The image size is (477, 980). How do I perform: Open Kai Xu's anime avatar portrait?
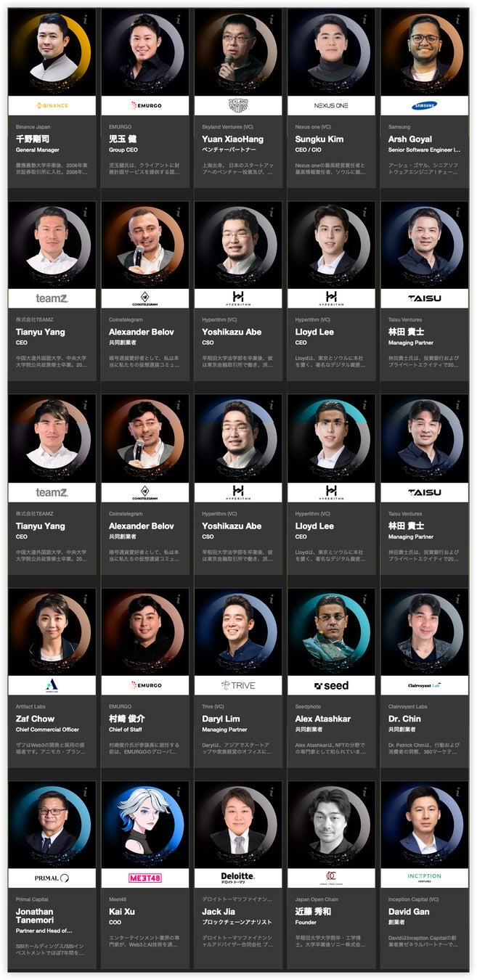point(145,825)
